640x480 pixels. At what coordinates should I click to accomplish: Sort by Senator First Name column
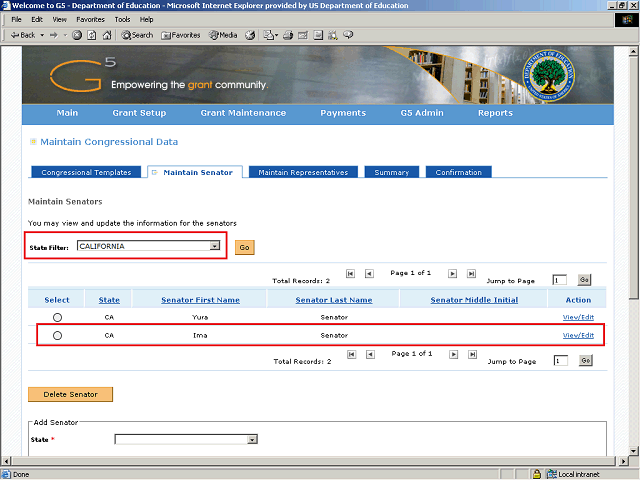click(200, 300)
